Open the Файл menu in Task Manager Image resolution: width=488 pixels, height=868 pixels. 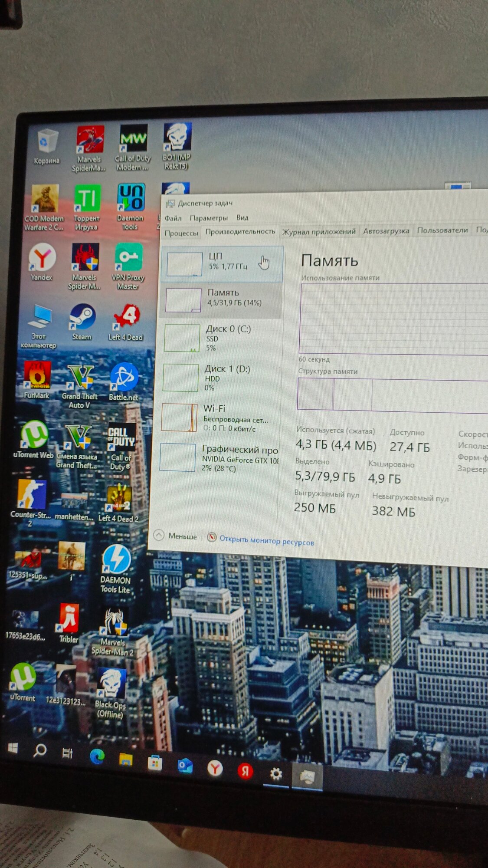point(173,218)
